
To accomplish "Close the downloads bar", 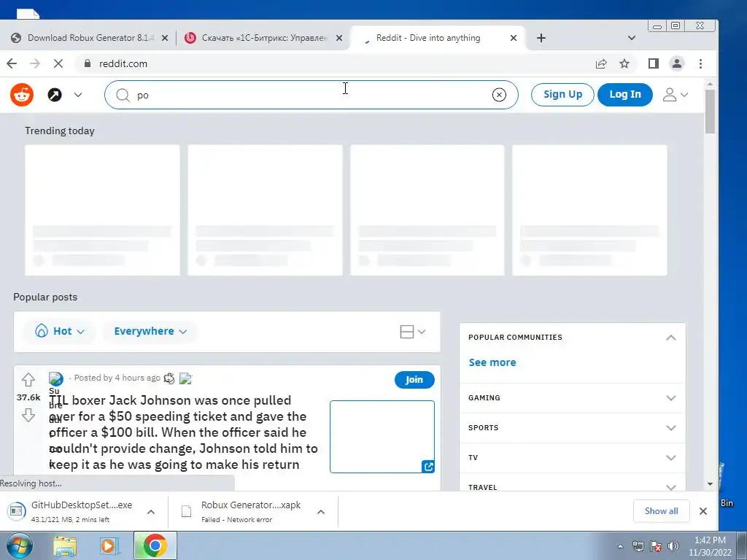I will tap(703, 511).
